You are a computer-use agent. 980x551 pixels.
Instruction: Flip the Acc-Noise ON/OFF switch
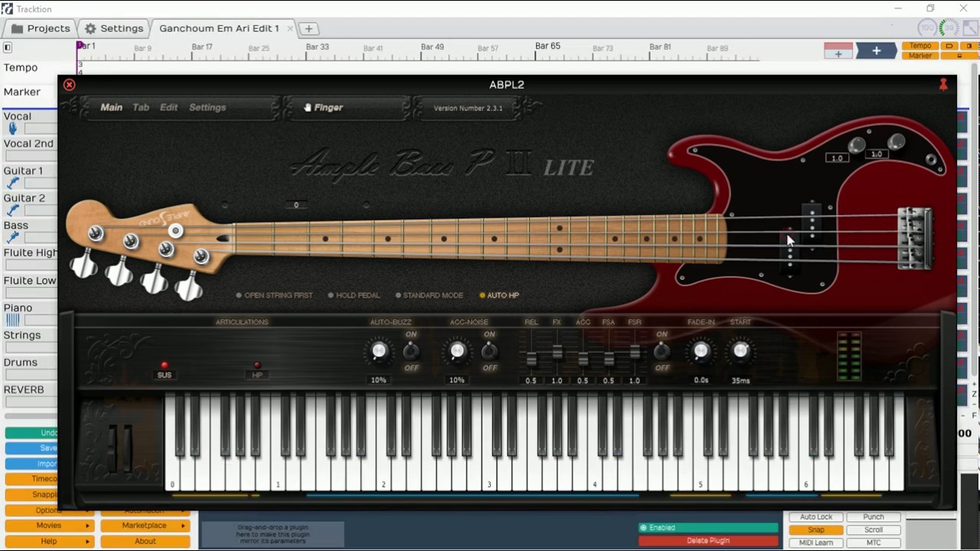(x=489, y=351)
